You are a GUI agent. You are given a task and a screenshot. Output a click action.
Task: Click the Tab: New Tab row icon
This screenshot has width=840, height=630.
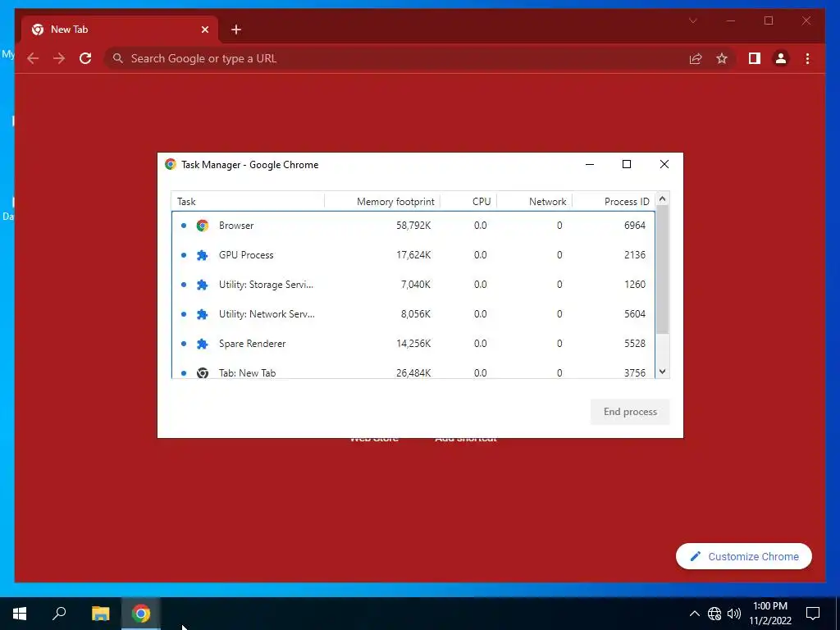202,373
